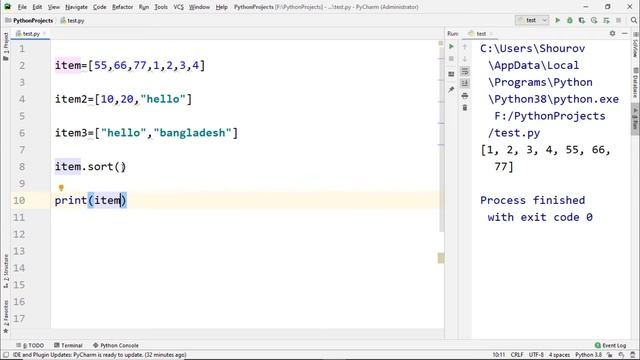
Task: Print the Run console output
Action: [464, 96]
